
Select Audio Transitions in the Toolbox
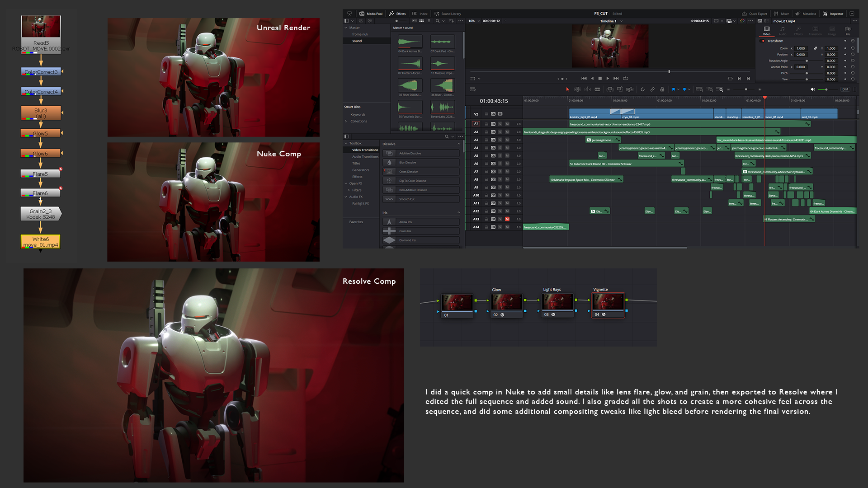coord(365,157)
